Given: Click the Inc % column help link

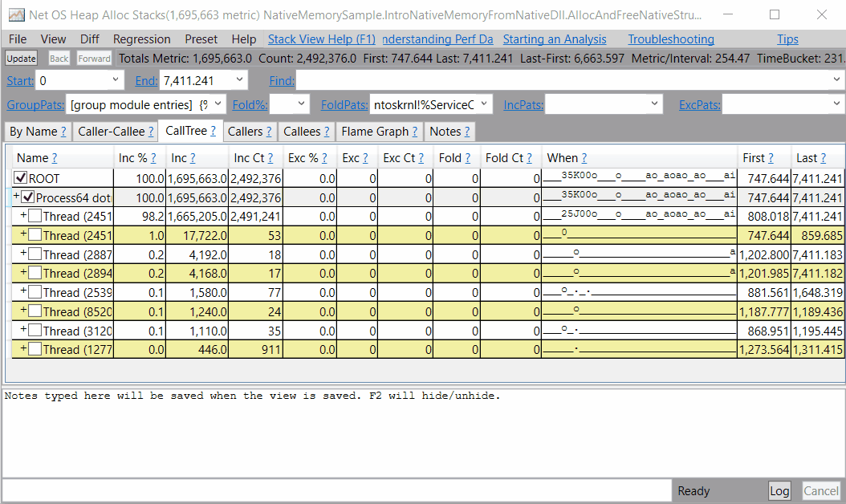Looking at the screenshot, I should [153, 157].
